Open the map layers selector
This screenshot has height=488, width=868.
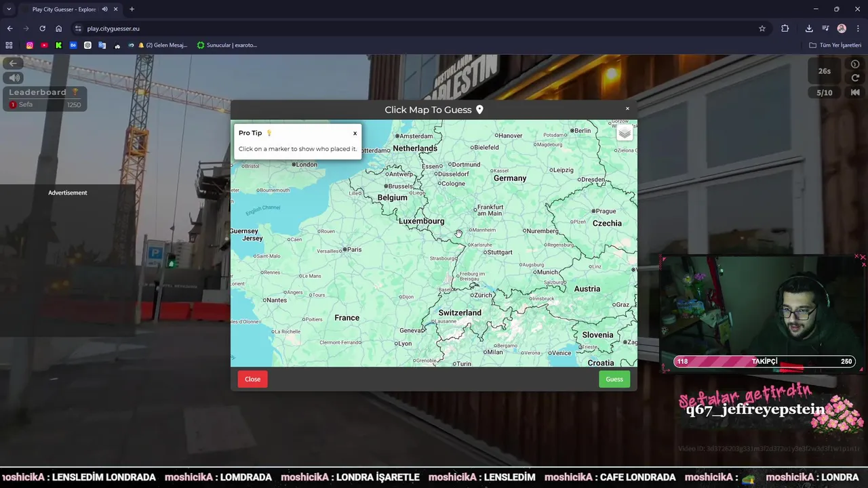(625, 134)
